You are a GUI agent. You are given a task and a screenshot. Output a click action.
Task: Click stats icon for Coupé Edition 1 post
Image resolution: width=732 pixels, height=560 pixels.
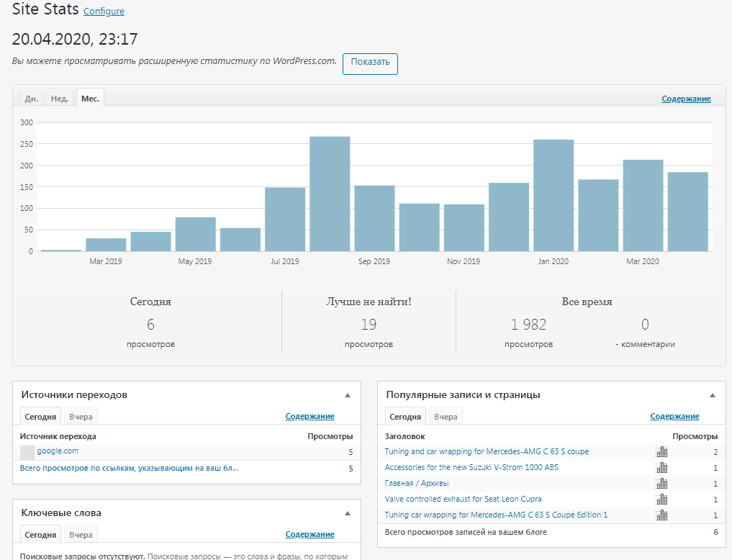tap(661, 515)
